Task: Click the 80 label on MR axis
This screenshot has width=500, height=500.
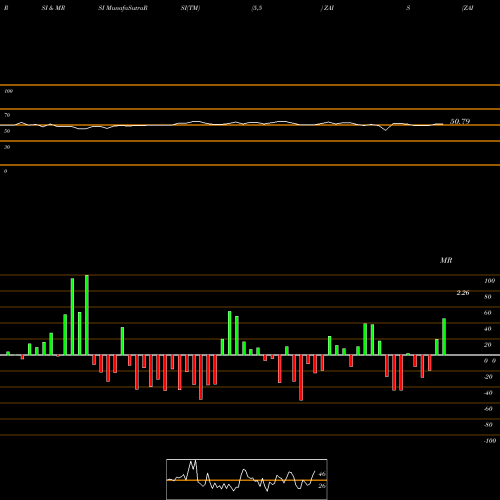Action: [x=488, y=297]
